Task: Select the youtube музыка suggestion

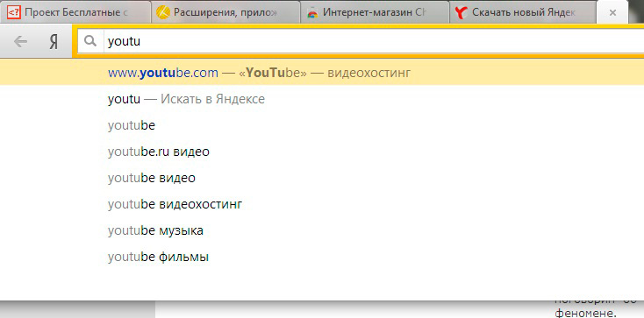Action: [322, 230]
